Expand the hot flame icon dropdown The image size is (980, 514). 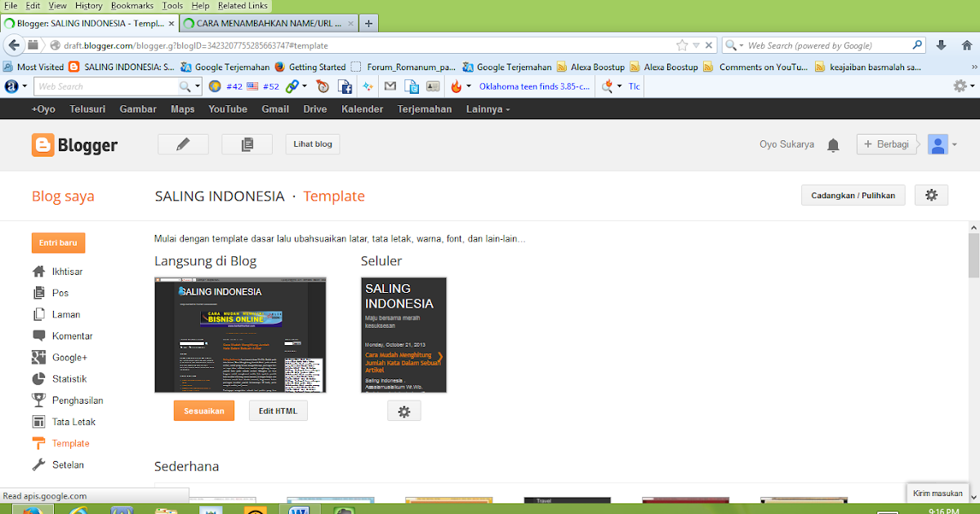coord(469,86)
